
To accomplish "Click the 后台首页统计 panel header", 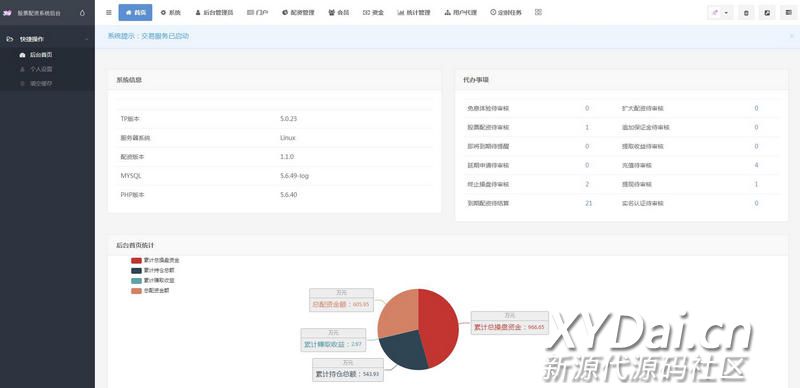I will (x=448, y=245).
